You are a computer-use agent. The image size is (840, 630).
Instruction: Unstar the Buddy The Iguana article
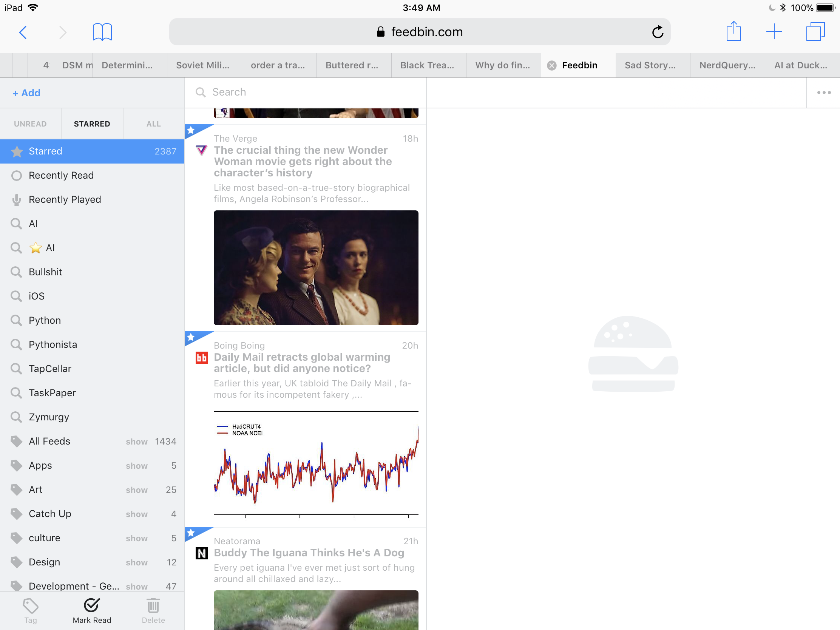point(192,533)
